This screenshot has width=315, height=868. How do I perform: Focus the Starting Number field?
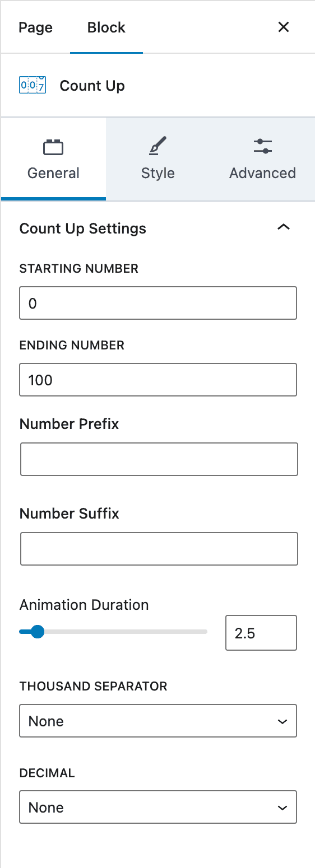[x=158, y=304]
